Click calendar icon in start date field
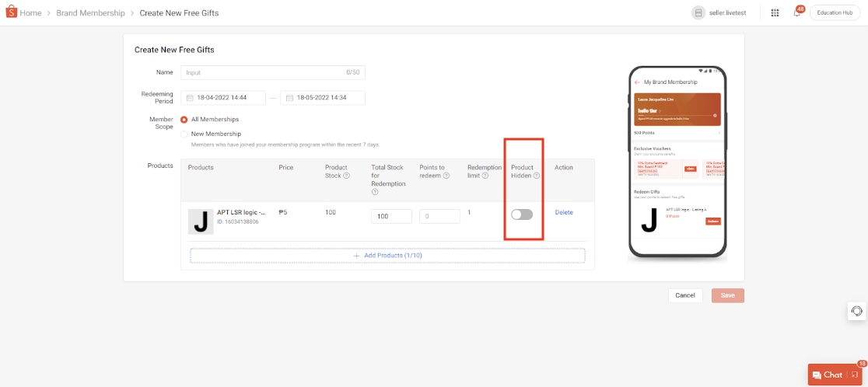Screen dimensions: 868x387 pos(190,98)
